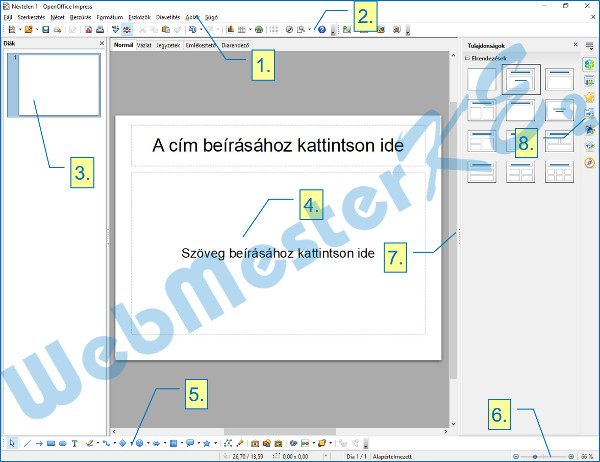
Task: Open the Navigator from the toolbar
Action: pyautogui.click(x=289, y=29)
